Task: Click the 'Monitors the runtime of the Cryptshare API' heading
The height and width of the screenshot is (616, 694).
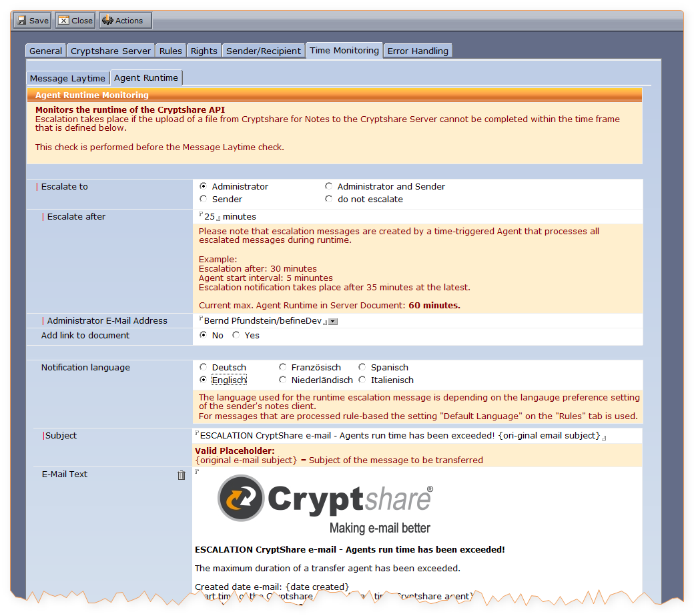Action: coord(130,109)
